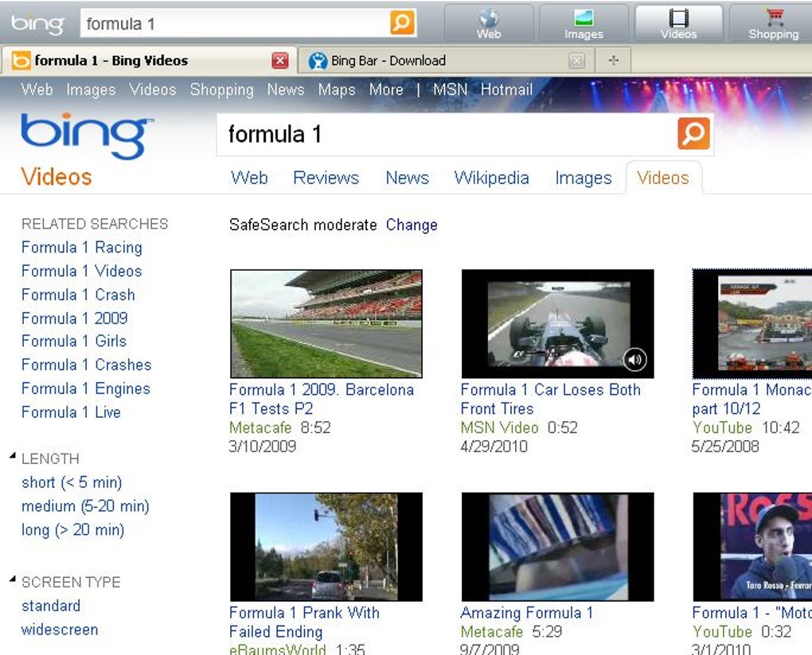Change the SafeSearch setting
812x655 pixels.
pos(412,224)
